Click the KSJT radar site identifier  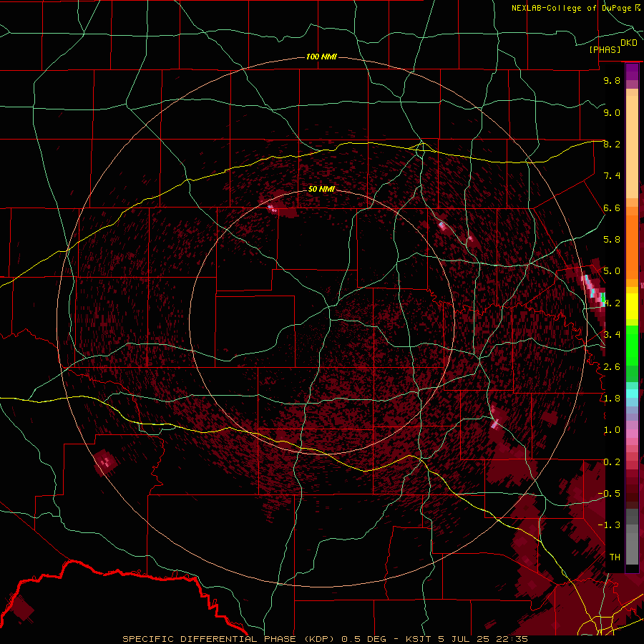tap(419, 639)
